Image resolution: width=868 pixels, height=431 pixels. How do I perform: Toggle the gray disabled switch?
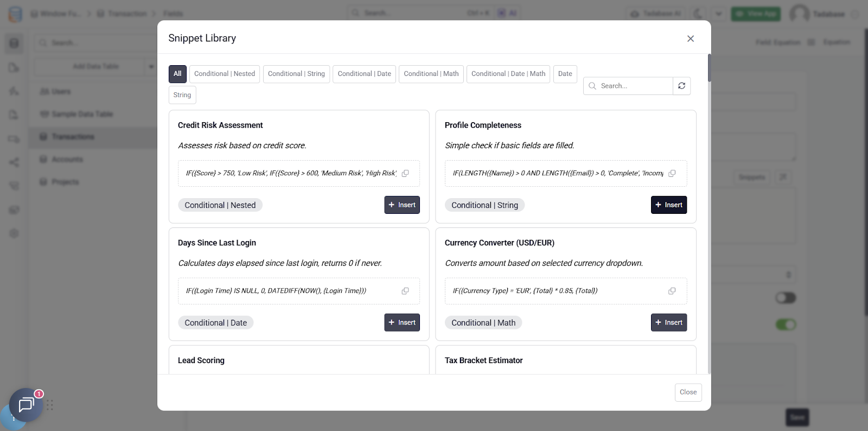tap(786, 298)
